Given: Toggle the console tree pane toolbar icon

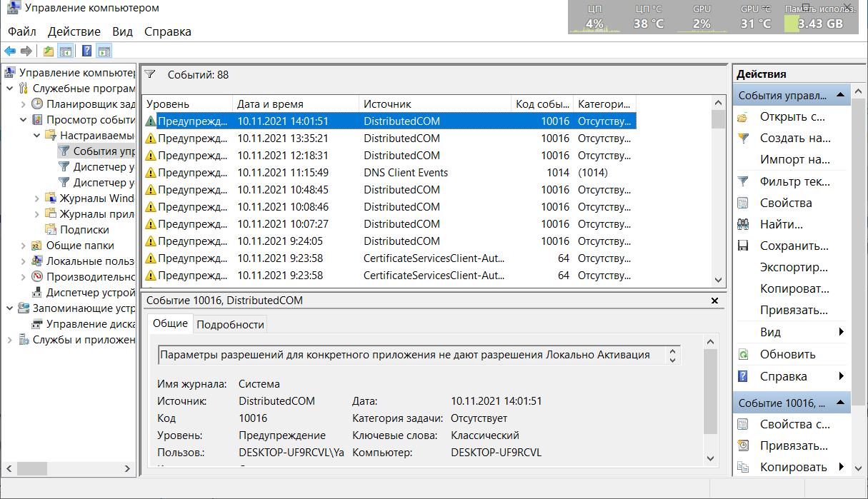Looking at the screenshot, I should point(65,51).
